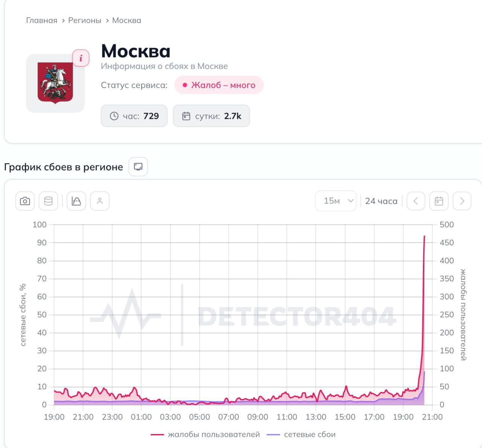482x448 pixels.
Task: Go to Главная breadcrumb link
Action: pos(41,20)
